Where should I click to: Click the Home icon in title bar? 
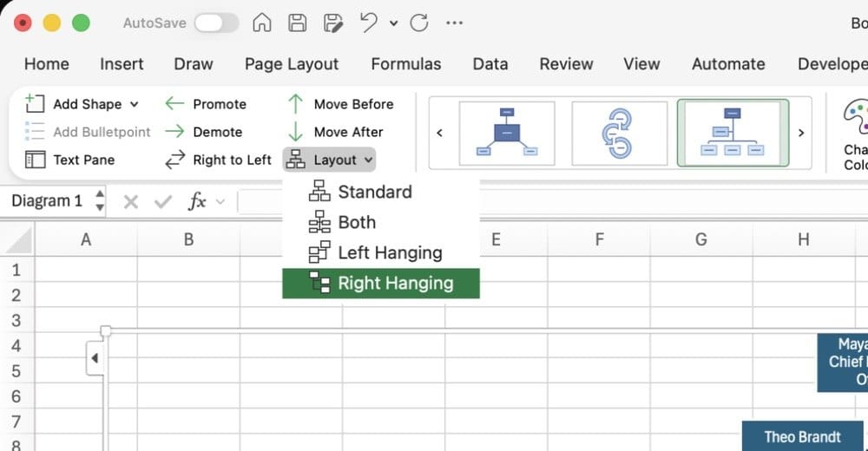pyautogui.click(x=262, y=23)
